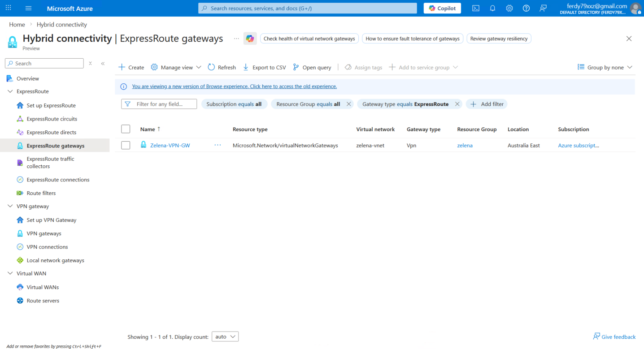Viewport: 644px width, 349px height.
Task: Collapse the sidebar with double chevron
Action: 103,64
